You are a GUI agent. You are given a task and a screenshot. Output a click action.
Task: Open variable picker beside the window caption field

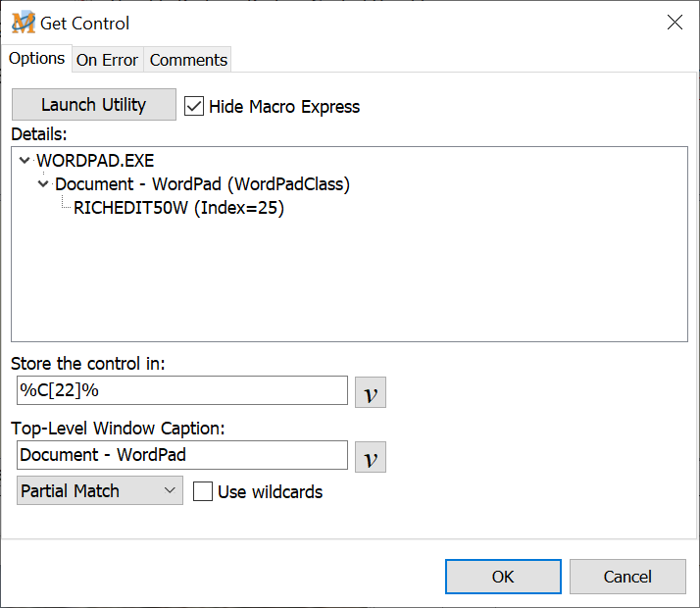[370, 457]
